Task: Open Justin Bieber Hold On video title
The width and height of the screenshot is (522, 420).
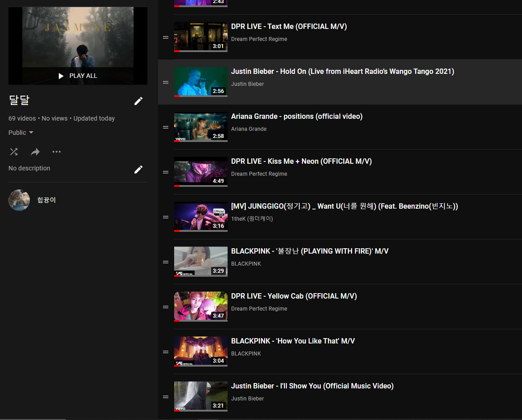Action: click(x=343, y=72)
